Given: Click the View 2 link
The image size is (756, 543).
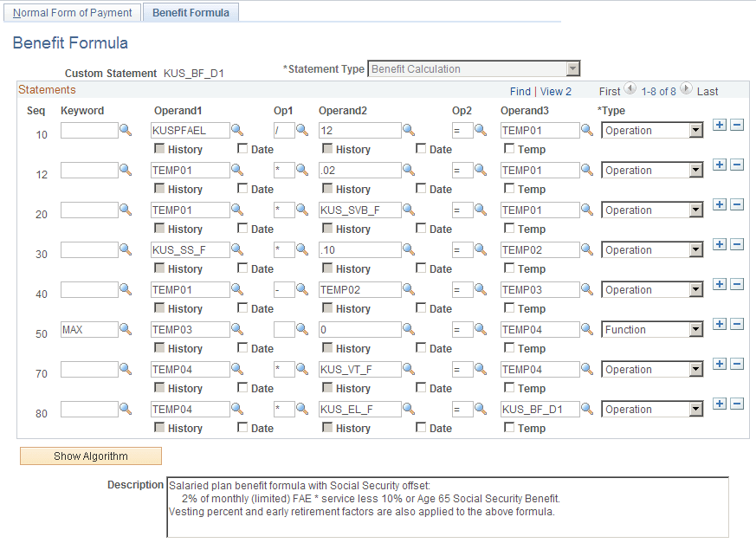Looking at the screenshot, I should (555, 91).
